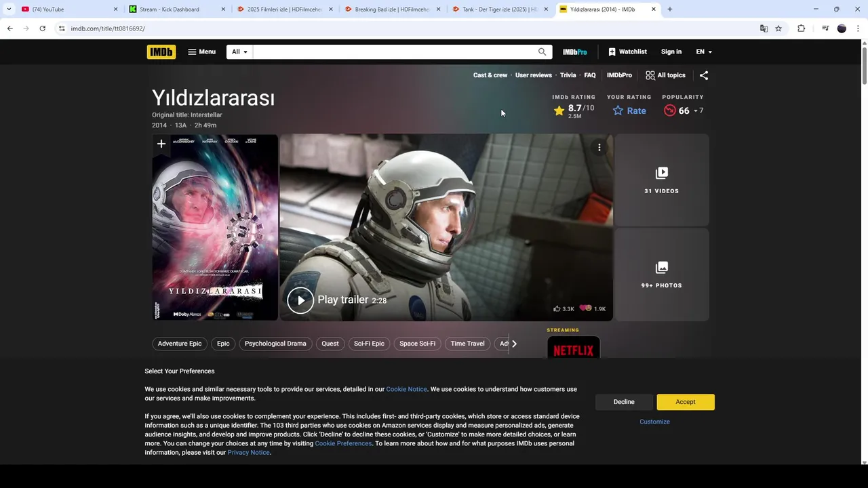Open the All search category dropdown
The width and height of the screenshot is (868, 488).
[239, 52]
